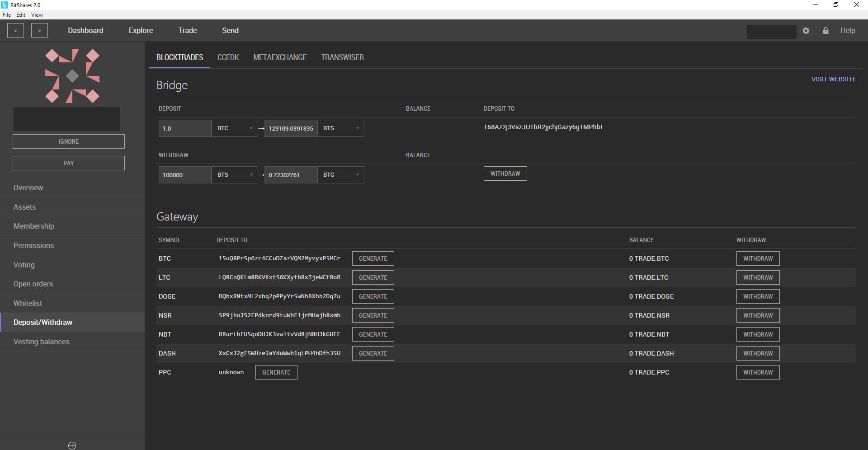The width and height of the screenshot is (868, 450).
Task: Click the withdraw amount field 100000
Action: point(185,175)
